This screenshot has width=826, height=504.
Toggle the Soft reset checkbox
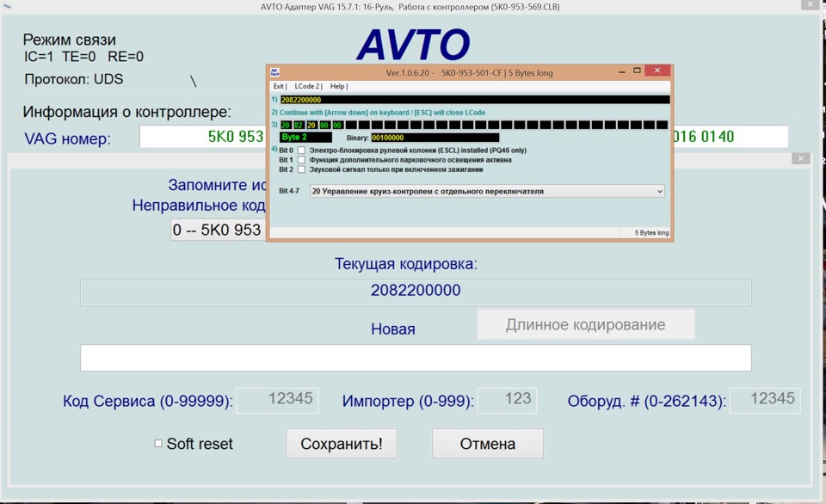click(158, 444)
